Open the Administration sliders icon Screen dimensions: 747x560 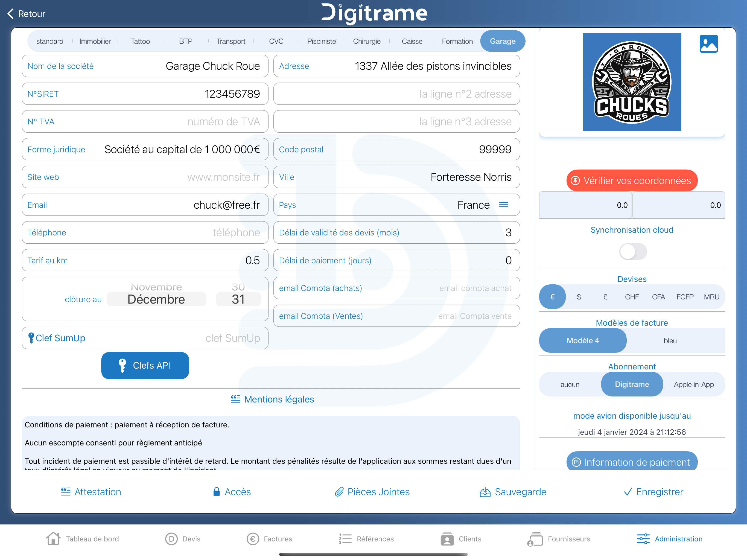coord(643,539)
